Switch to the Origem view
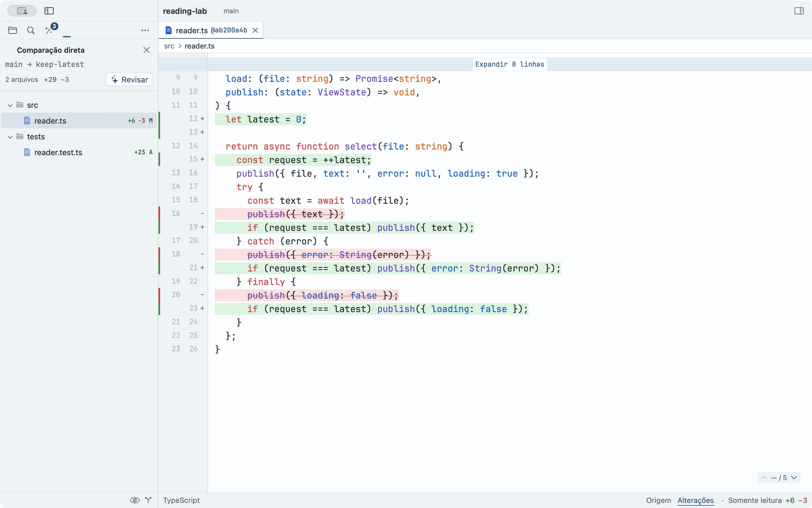The image size is (812, 508). point(658,500)
